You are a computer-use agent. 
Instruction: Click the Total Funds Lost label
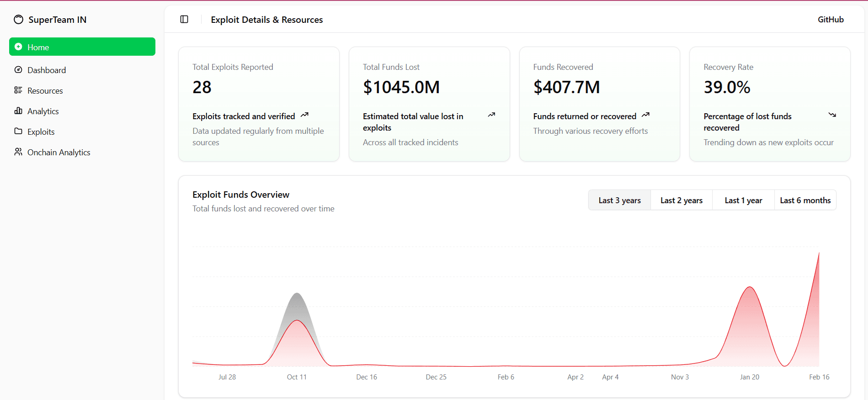tap(391, 67)
